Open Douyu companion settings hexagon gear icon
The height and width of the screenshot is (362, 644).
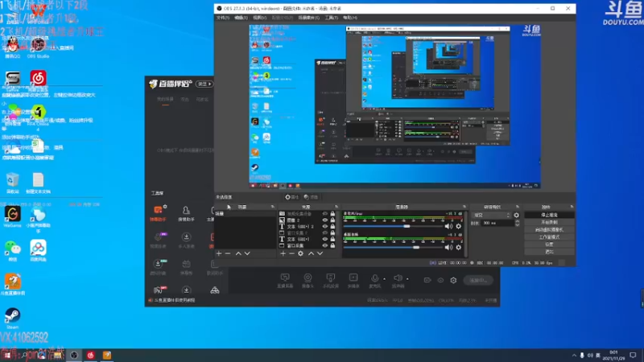[453, 280]
